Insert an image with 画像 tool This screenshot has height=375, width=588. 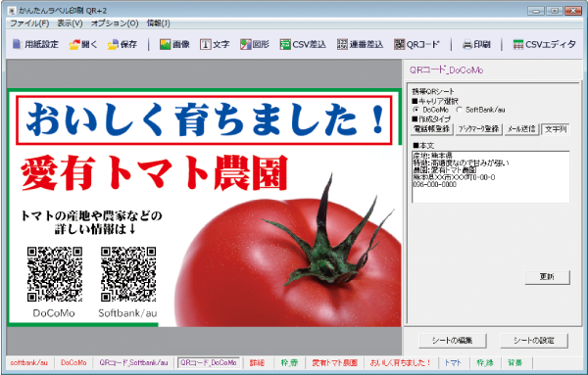pyautogui.click(x=174, y=45)
